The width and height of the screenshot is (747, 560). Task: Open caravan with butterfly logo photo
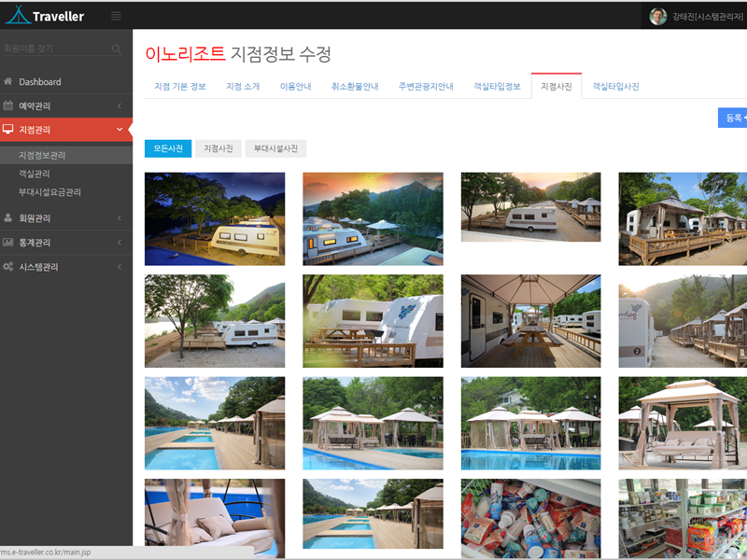pyautogui.click(x=373, y=321)
